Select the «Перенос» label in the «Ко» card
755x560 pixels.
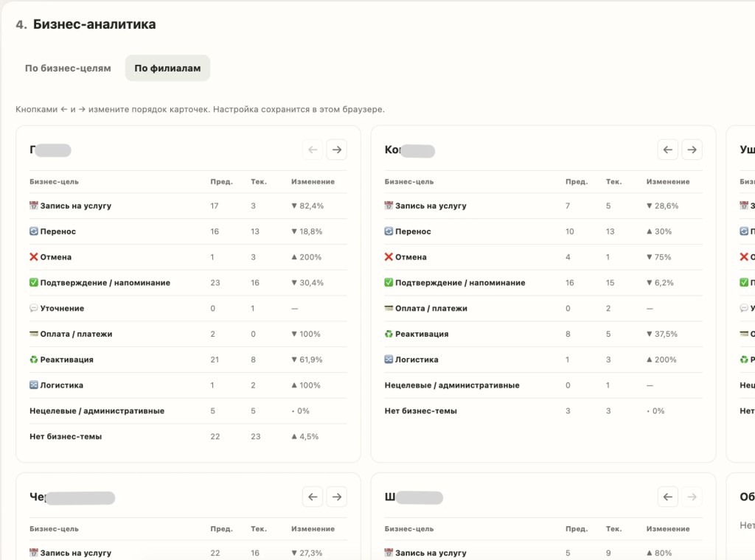(413, 231)
